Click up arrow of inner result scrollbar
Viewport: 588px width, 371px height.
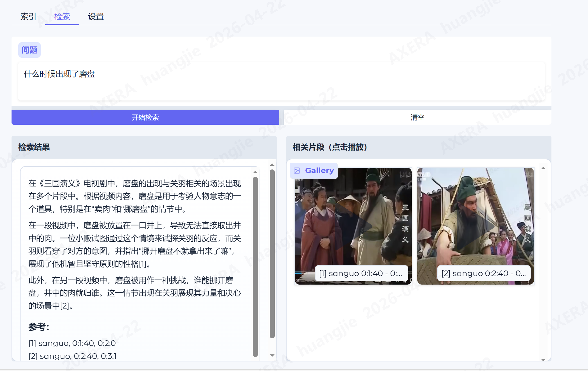(x=255, y=172)
